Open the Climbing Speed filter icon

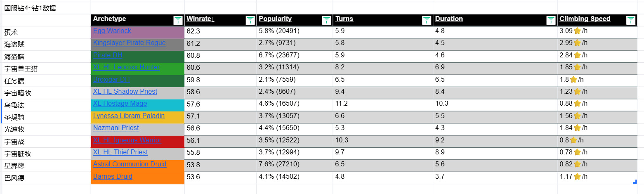[630, 20]
